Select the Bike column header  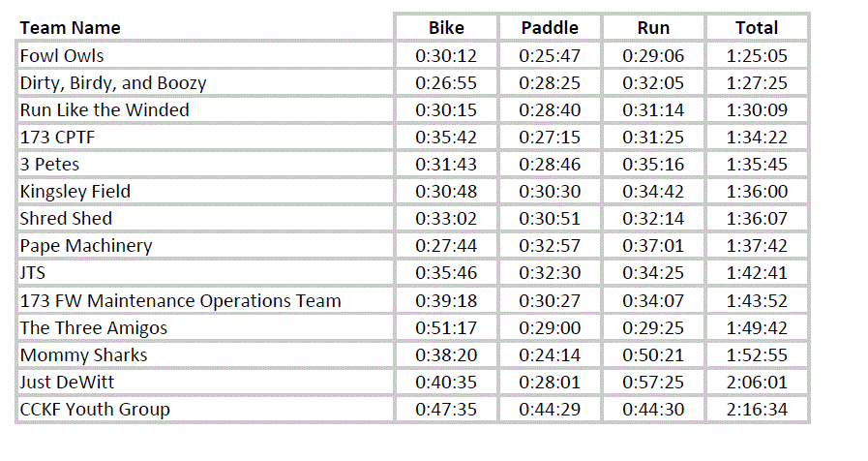click(446, 27)
